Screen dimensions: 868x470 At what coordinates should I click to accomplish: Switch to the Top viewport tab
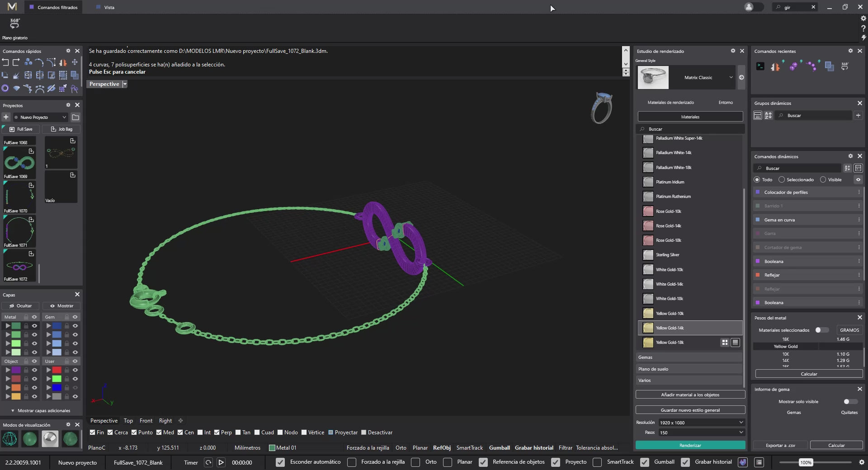click(x=128, y=421)
